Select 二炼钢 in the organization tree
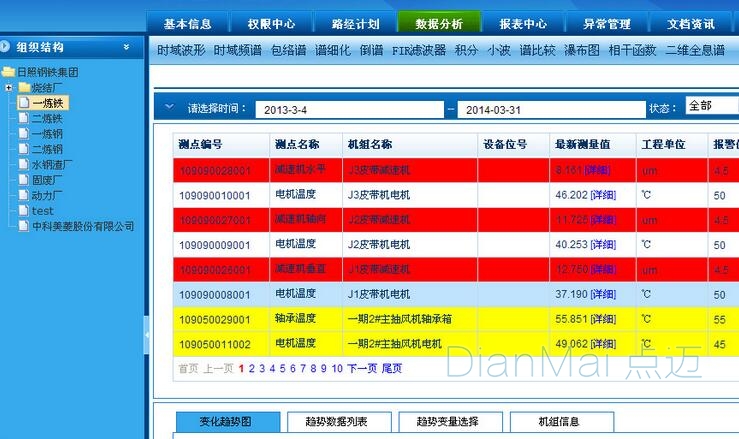 47,149
